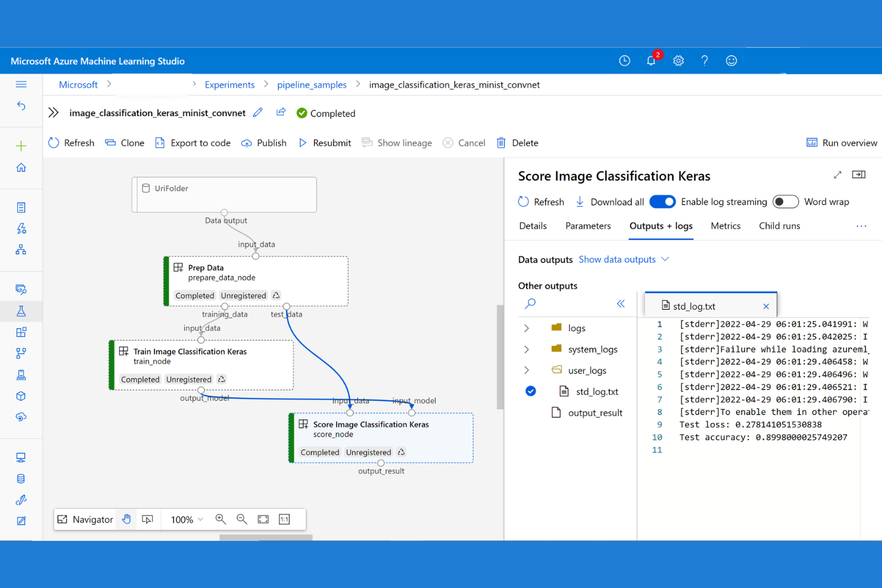Viewport: 882px width, 588px height.
Task: Click the zoom in magnifier on canvas toolbar
Action: [x=220, y=519]
